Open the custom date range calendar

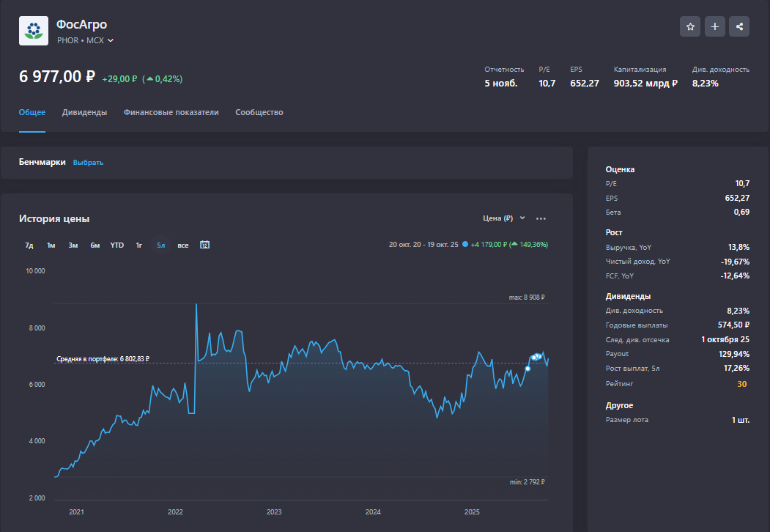[205, 245]
